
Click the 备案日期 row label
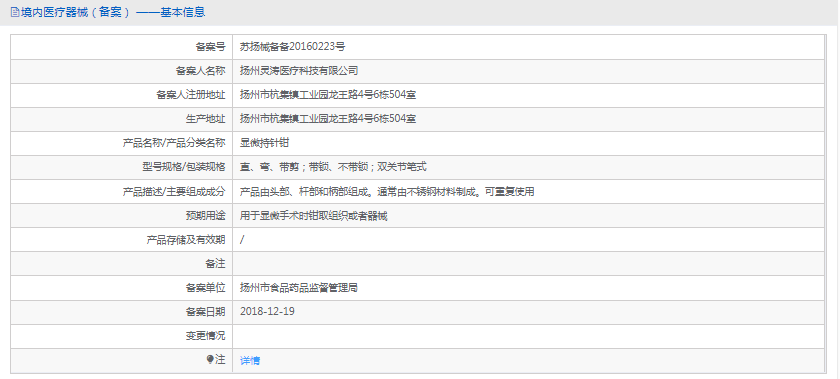click(x=205, y=312)
